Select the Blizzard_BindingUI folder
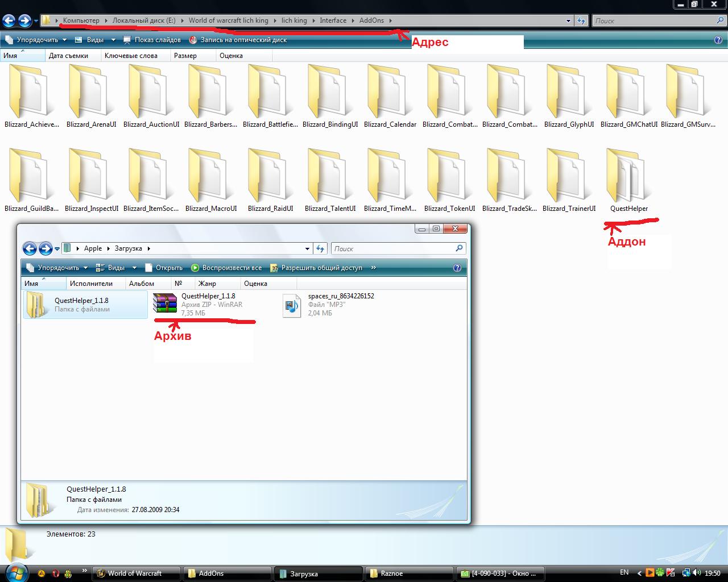 pyautogui.click(x=330, y=97)
